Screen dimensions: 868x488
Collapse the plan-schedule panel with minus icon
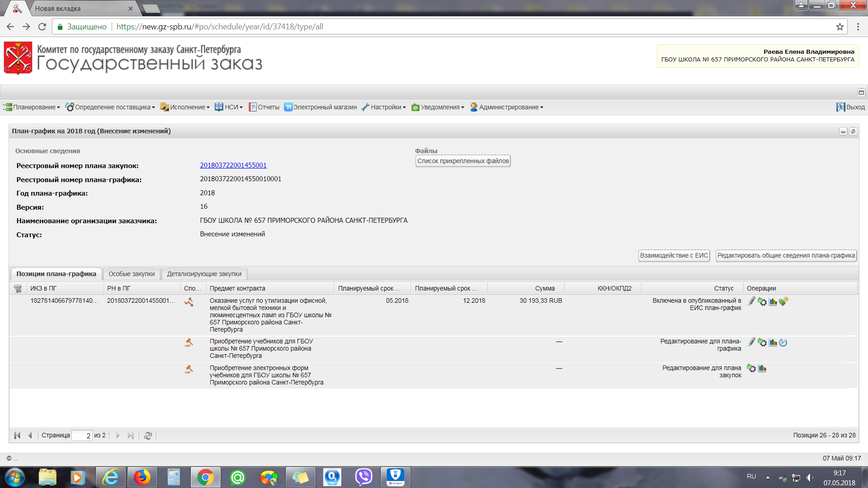(x=843, y=131)
